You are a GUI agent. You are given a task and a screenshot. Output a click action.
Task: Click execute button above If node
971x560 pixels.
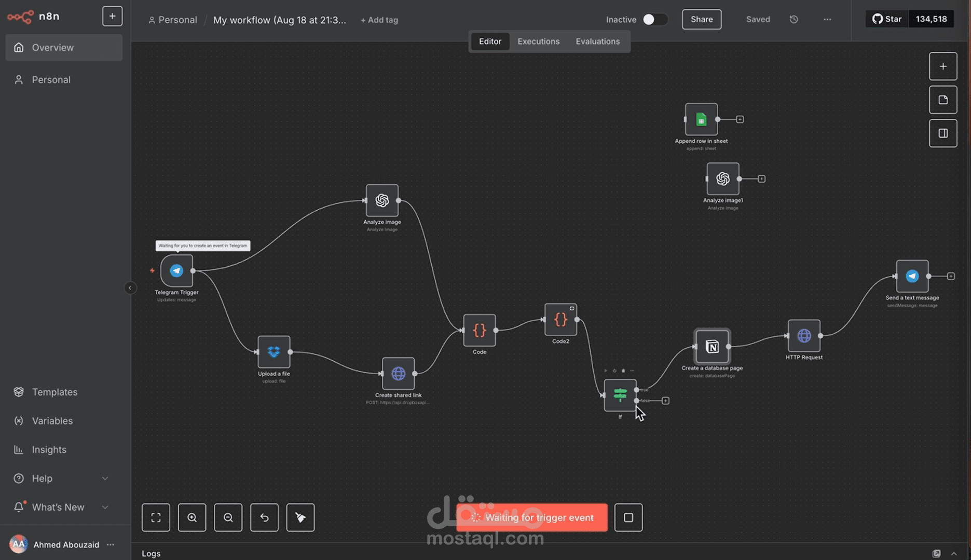coord(606,371)
